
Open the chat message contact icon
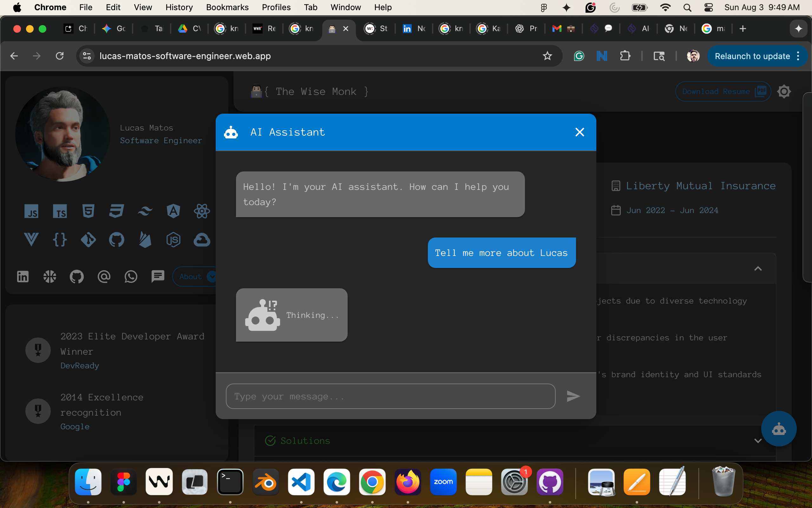pyautogui.click(x=158, y=277)
